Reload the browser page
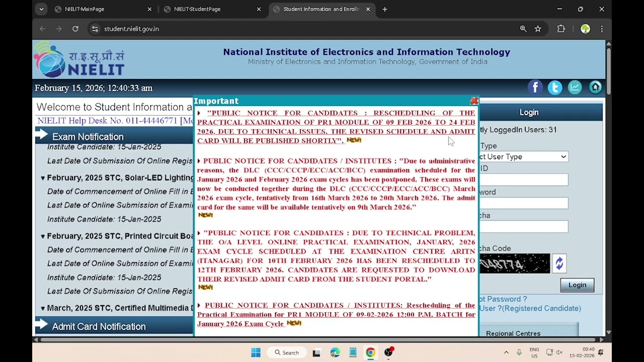The width and height of the screenshot is (644, 362). (x=75, y=29)
